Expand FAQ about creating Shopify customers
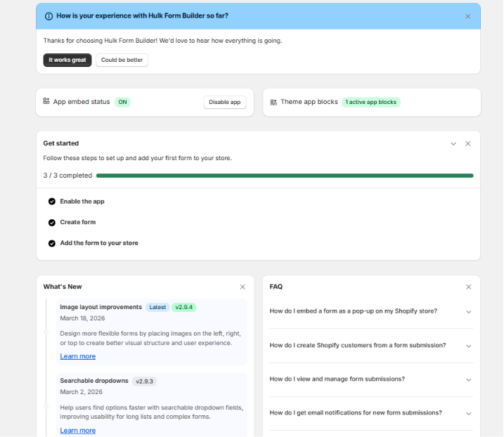504x437 pixels. pos(469,346)
